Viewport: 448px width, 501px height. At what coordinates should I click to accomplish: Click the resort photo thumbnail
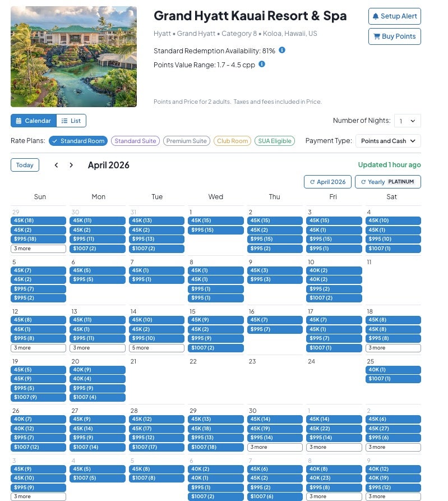[73, 57]
